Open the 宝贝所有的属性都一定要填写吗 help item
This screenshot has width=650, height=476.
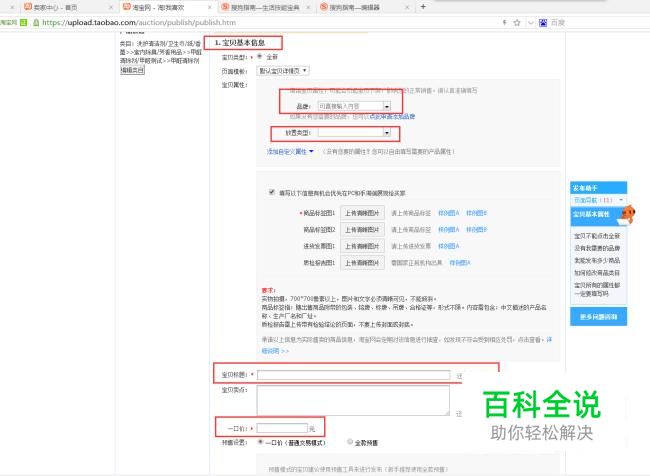coord(597,289)
